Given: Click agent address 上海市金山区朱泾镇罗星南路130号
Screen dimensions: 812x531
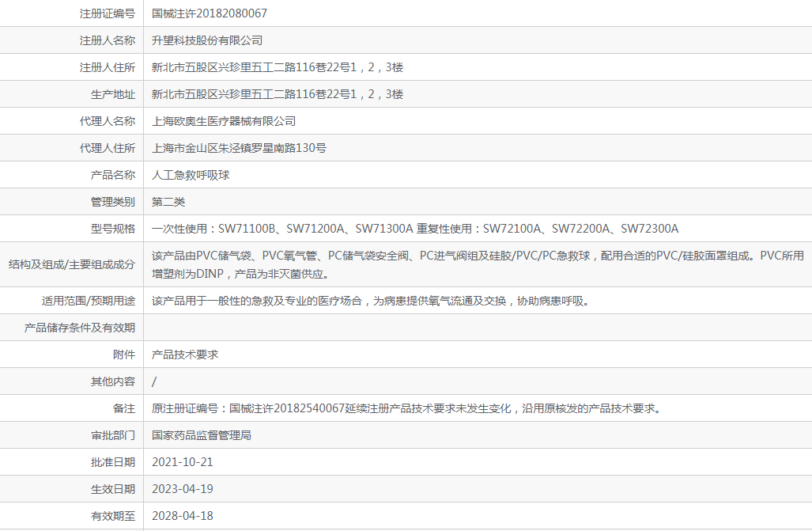Looking at the screenshot, I should (239, 148).
